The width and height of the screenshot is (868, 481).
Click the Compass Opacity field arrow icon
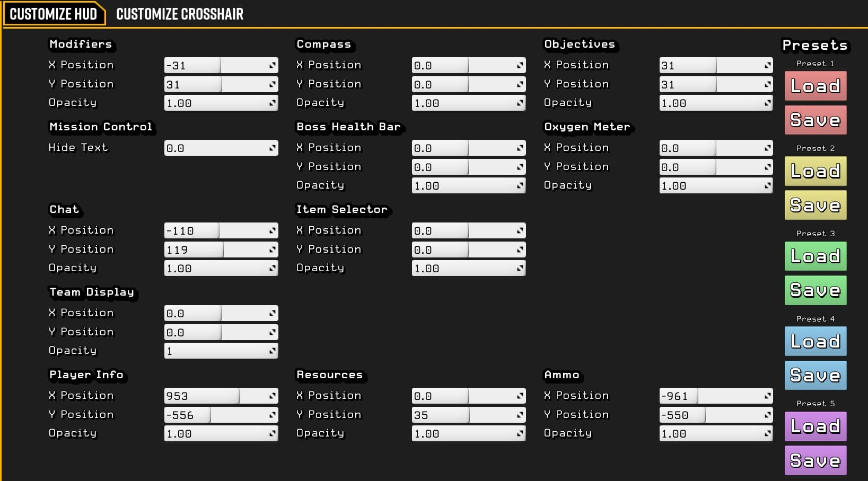[520, 103]
